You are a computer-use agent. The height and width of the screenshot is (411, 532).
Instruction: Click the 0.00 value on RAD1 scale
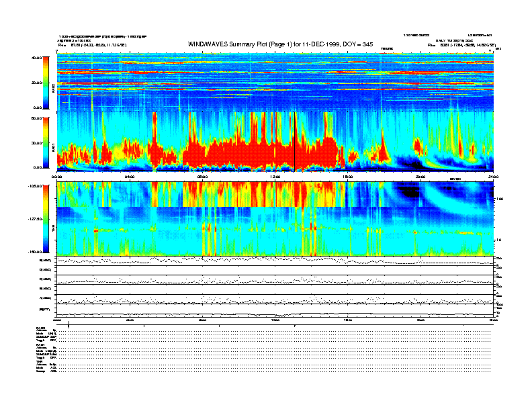coord(38,167)
